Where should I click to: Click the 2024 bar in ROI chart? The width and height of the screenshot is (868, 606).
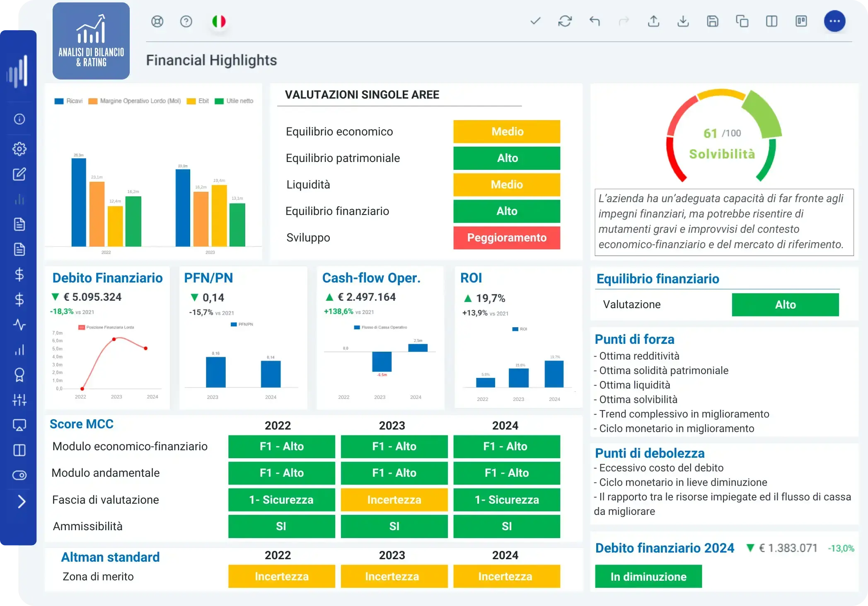coord(554,374)
